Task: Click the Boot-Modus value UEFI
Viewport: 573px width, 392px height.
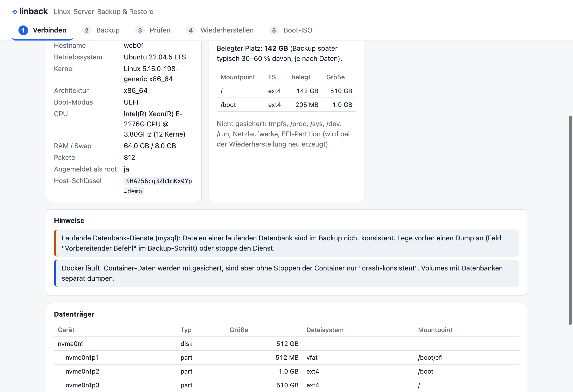Action: 131,102
